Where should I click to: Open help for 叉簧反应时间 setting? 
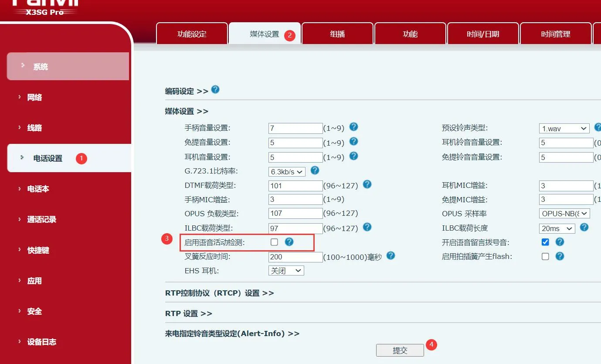pyautogui.click(x=390, y=256)
